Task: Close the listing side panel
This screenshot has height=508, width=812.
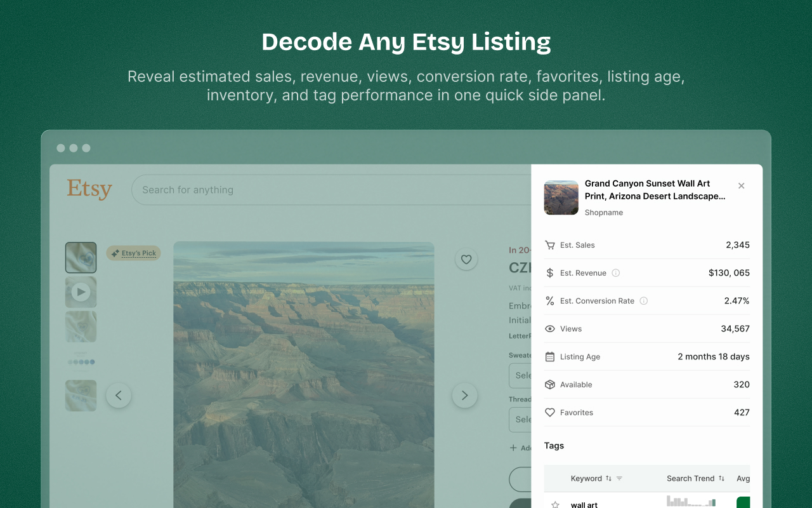Action: [x=741, y=186]
